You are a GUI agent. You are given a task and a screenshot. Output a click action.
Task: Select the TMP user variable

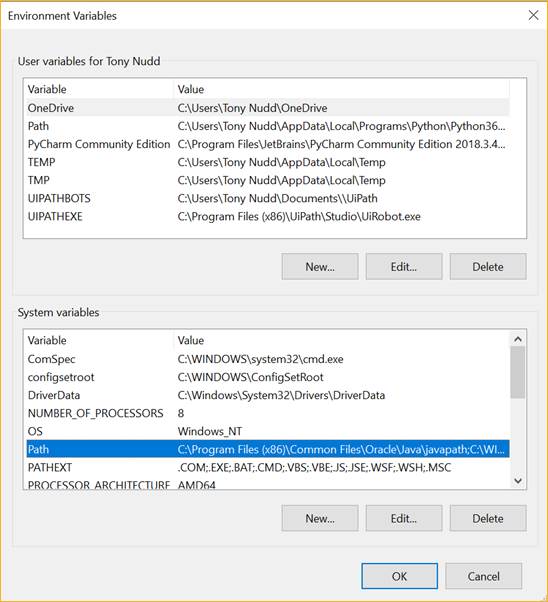tap(268, 180)
